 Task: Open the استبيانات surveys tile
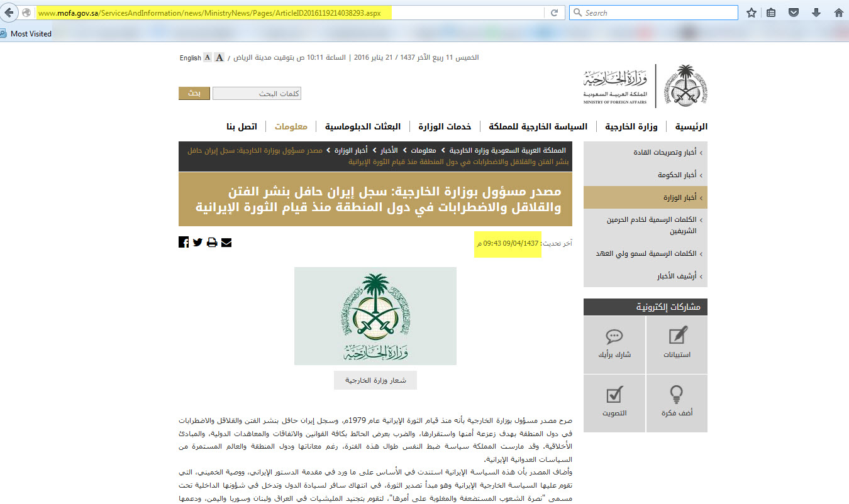point(677,344)
